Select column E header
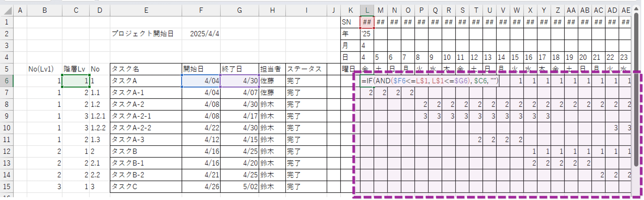 (146, 10)
